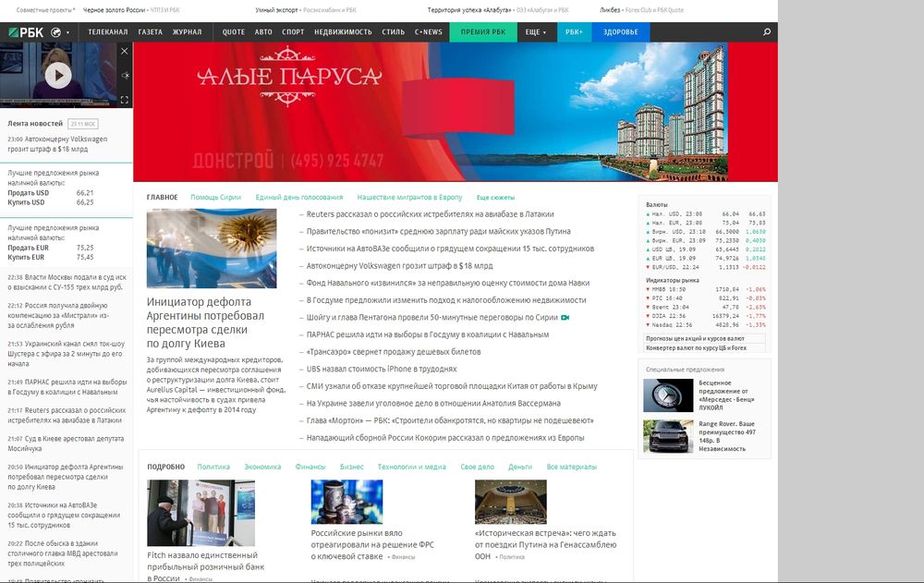Open the ЗДОРОВЬЕ tab
The width and height of the screenshot is (924, 583).
[621, 32]
